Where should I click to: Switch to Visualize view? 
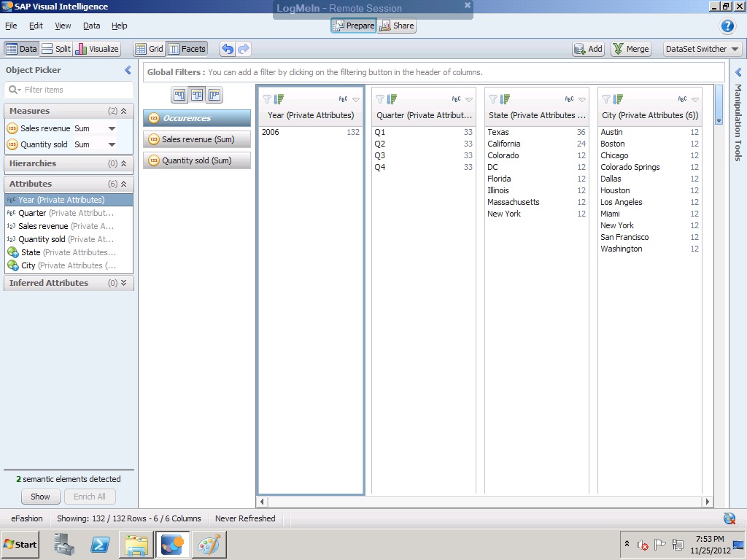(97, 49)
